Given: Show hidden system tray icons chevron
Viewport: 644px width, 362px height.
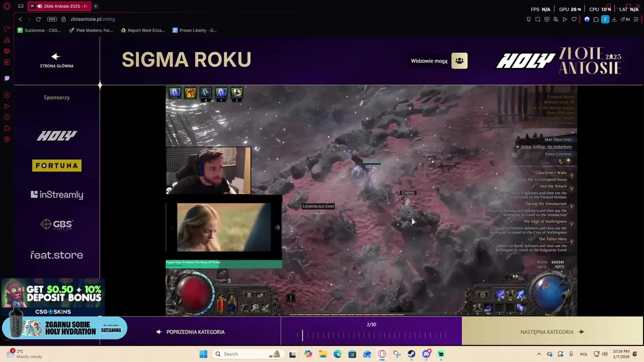Looking at the screenshot, I should 539,354.
